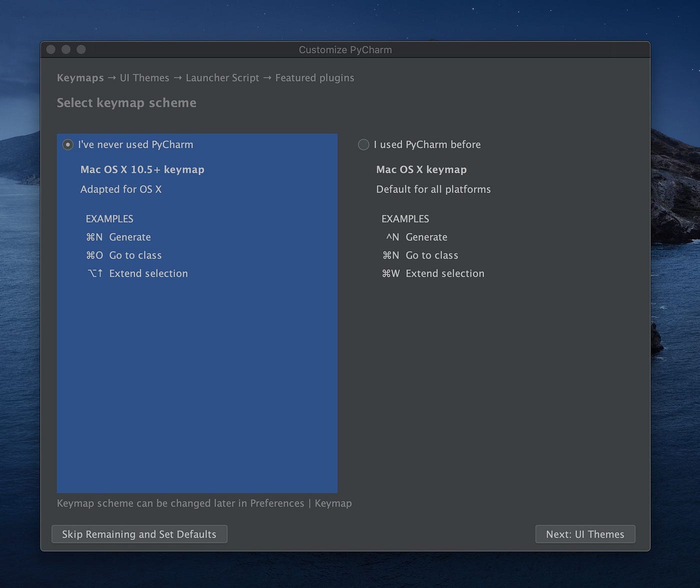Click the "Default for all platforms" description
The height and width of the screenshot is (588, 700).
coord(433,189)
